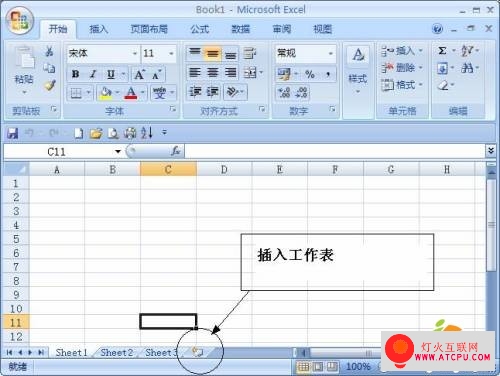Toggle middle vertical alignment button
Screen dimensions: 500x376
pyautogui.click(x=212, y=53)
